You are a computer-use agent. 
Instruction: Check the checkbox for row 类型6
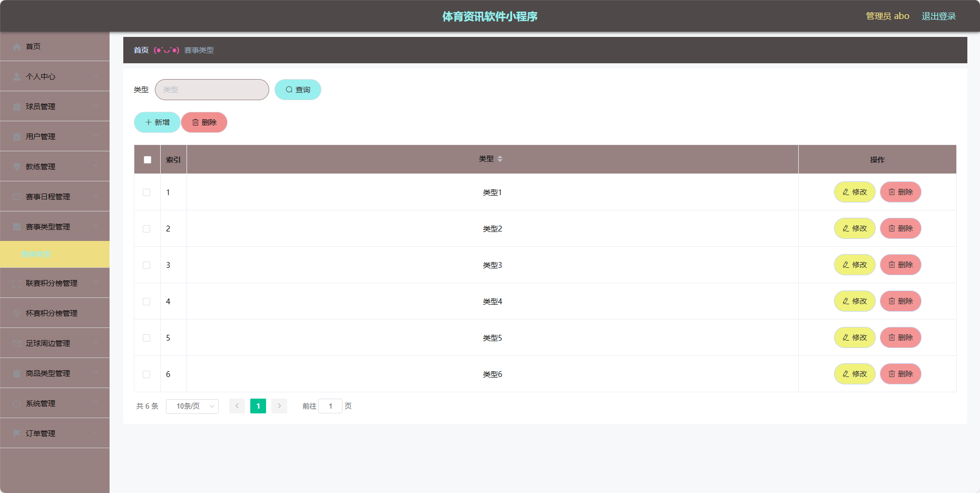coord(146,374)
